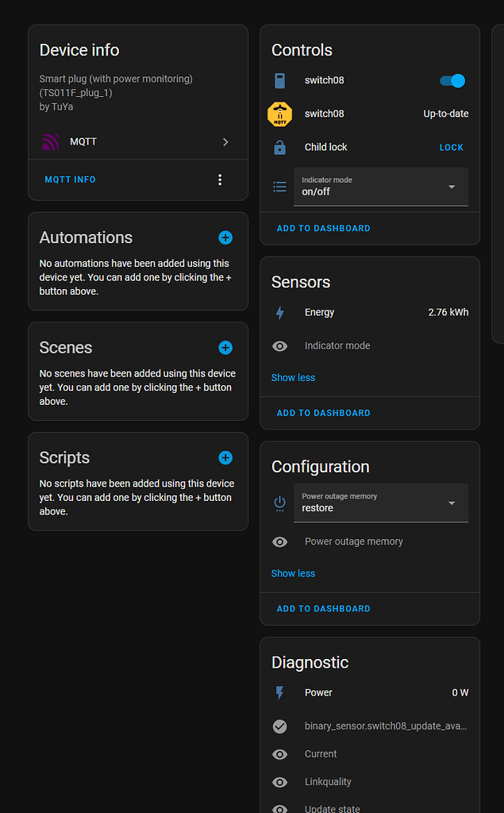Click the Energy lightning bolt icon

[x=279, y=313]
